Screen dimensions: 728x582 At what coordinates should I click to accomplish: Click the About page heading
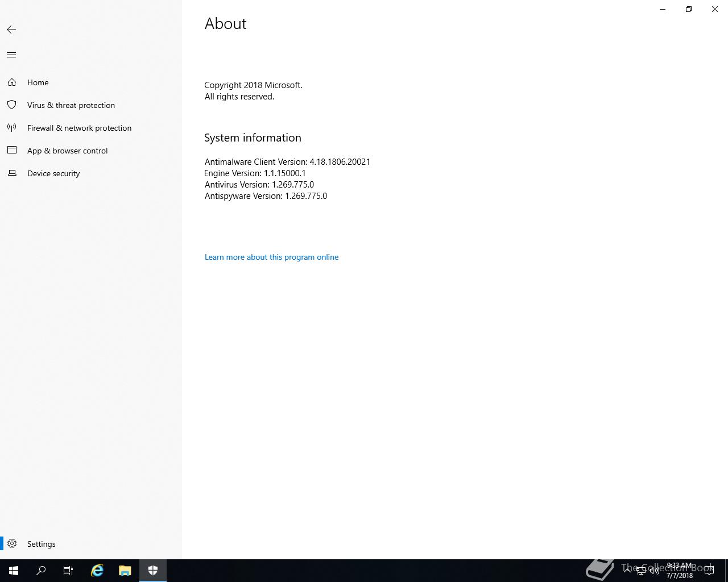[x=225, y=23]
